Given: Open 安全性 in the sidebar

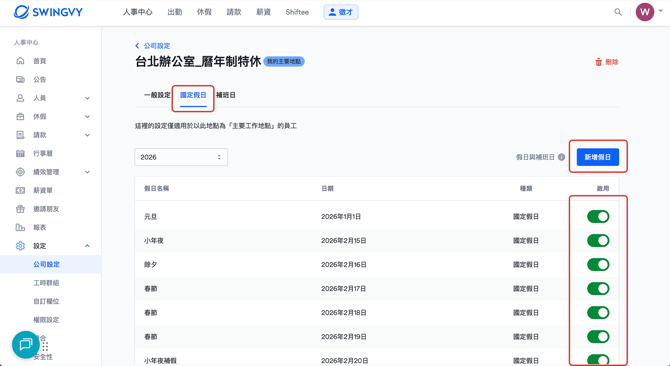Looking at the screenshot, I should [43, 357].
